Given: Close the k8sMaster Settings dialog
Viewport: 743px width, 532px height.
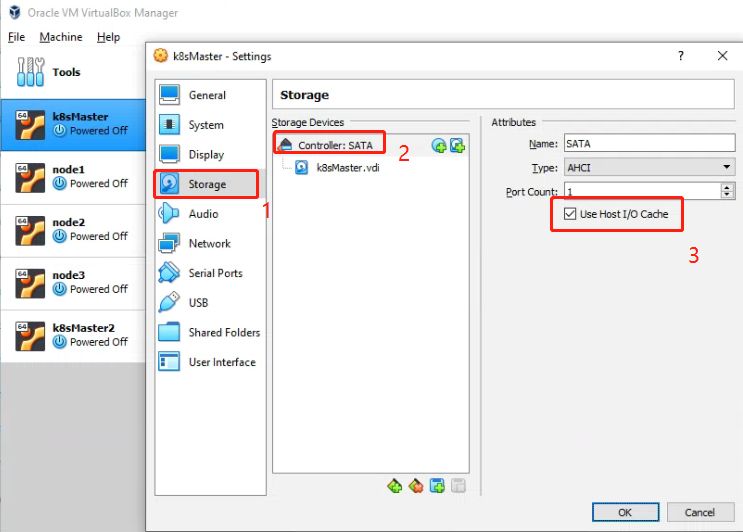Looking at the screenshot, I should [722, 56].
